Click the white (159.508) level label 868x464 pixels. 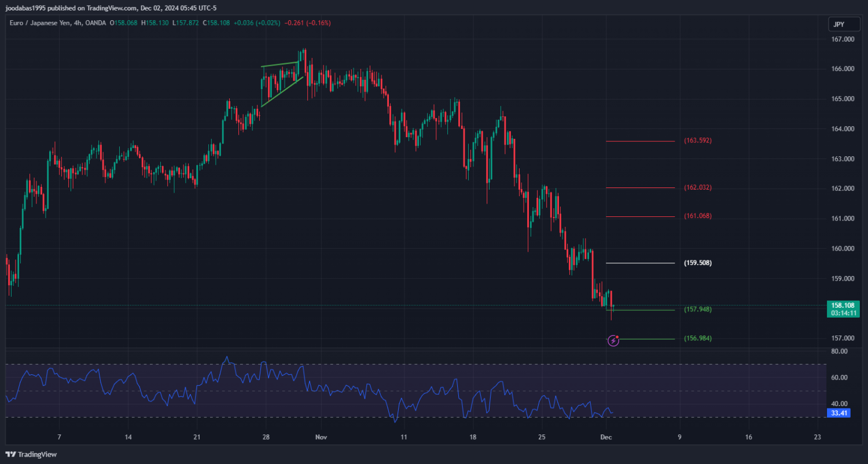698,263
